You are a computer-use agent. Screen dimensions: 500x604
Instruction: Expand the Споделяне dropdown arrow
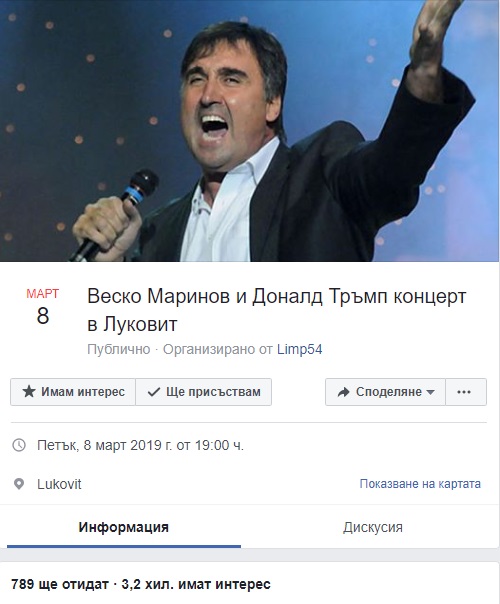[431, 392]
